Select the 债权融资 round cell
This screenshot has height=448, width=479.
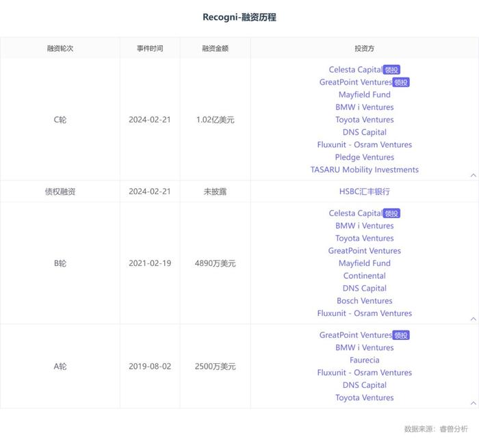click(x=60, y=192)
